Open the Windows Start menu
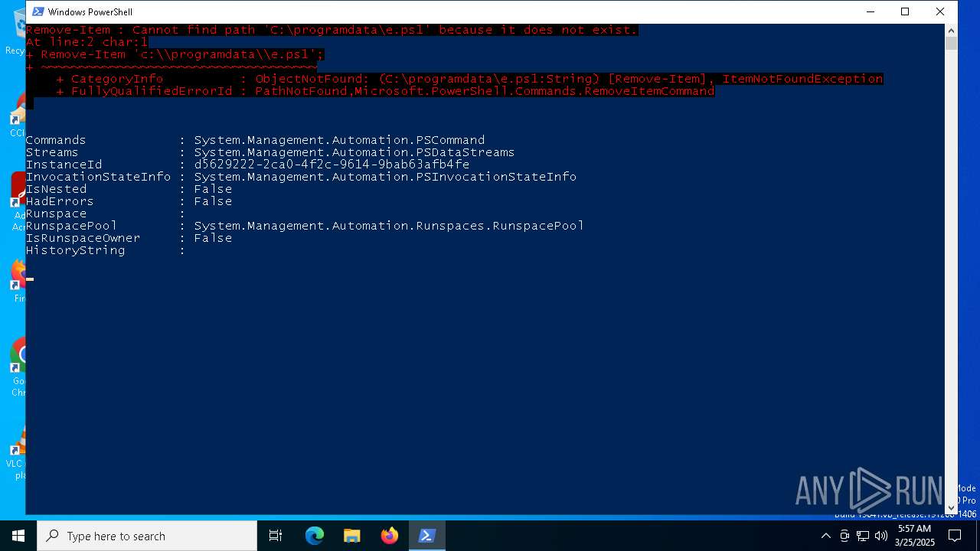This screenshot has width=980, height=551. (18, 536)
